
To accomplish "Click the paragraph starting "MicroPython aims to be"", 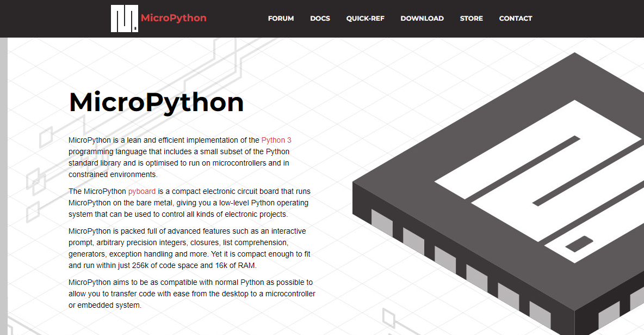I will [192, 294].
